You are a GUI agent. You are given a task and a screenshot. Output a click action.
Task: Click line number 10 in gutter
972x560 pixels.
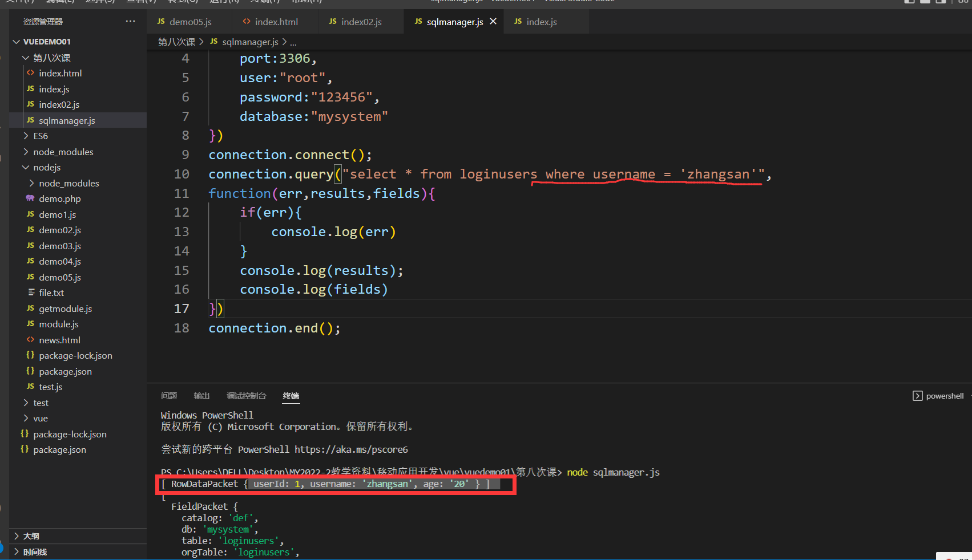pyautogui.click(x=182, y=174)
